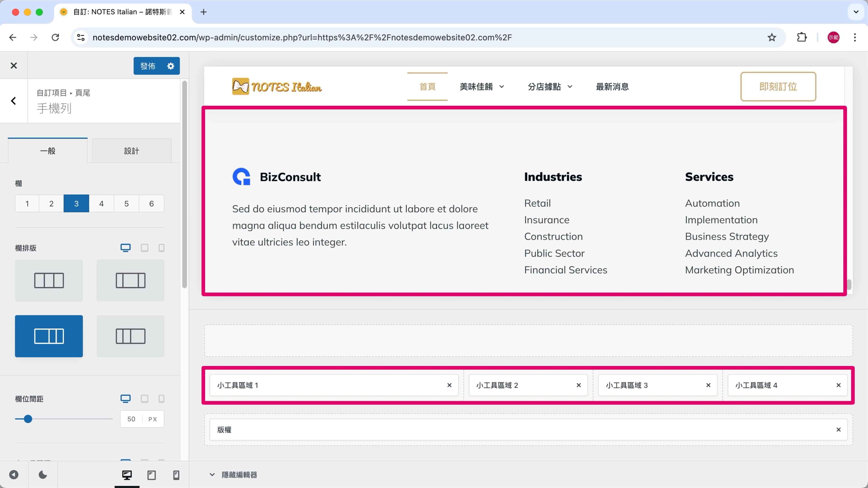Screen dimensions: 868x488
Task: Close the customizer with X icon
Action: [14, 66]
